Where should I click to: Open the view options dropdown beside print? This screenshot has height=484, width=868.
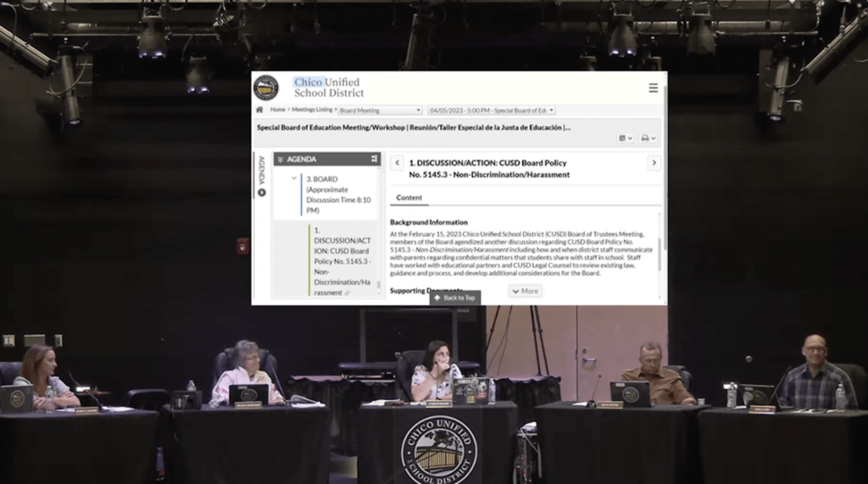pyautogui.click(x=626, y=138)
